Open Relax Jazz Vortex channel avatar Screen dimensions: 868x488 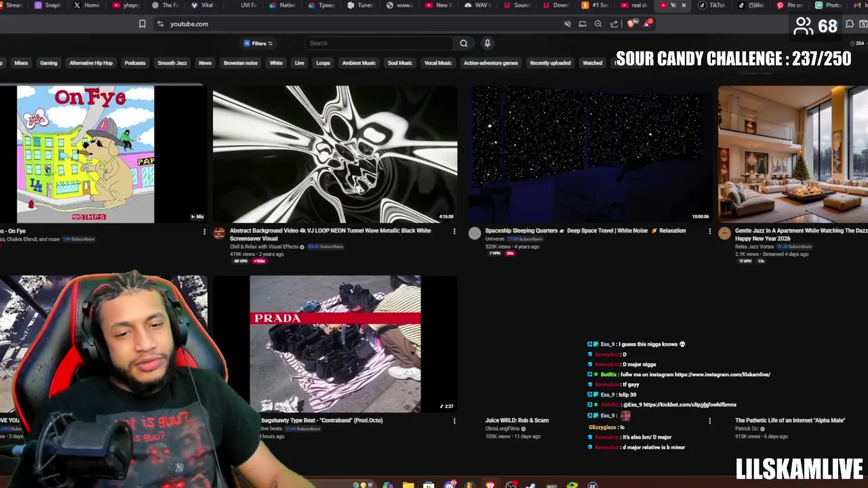pyautogui.click(x=725, y=234)
